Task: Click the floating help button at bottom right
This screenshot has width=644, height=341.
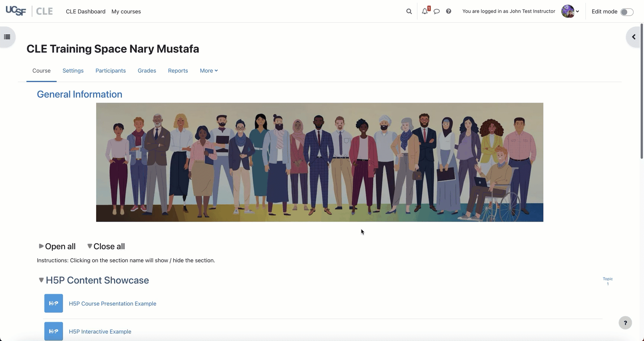Action: [x=625, y=323]
